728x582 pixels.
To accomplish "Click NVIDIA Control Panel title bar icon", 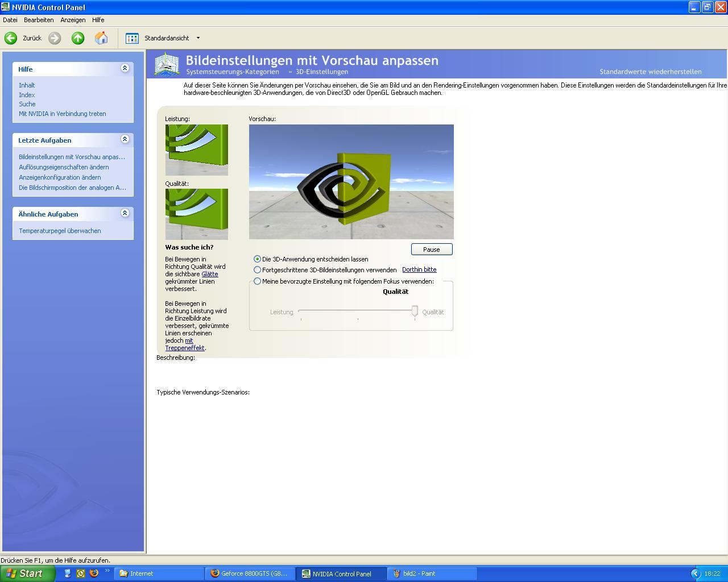I will click(6, 7).
